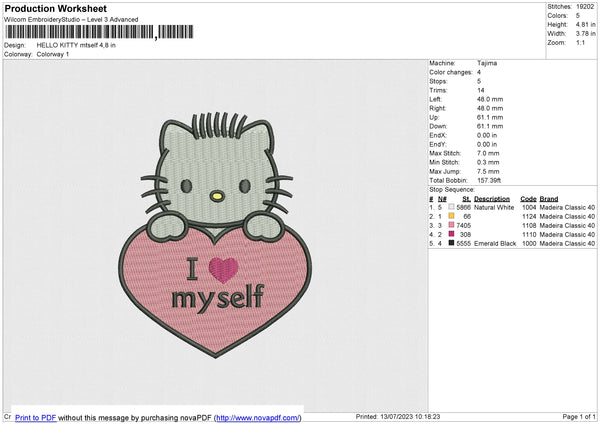Click the Up value '61.1 mm'
The height and width of the screenshot is (424, 600).
490,117
